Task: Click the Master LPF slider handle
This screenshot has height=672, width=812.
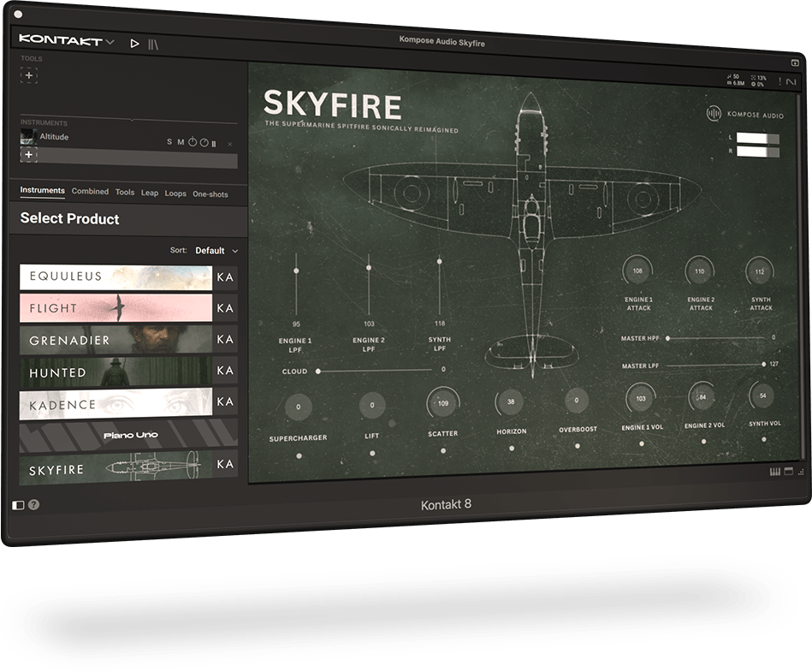Action: (763, 365)
